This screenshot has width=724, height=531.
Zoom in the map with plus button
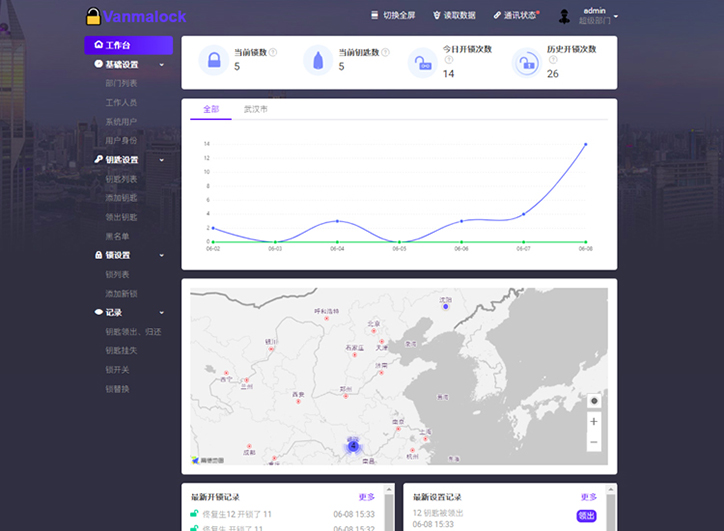click(x=594, y=422)
